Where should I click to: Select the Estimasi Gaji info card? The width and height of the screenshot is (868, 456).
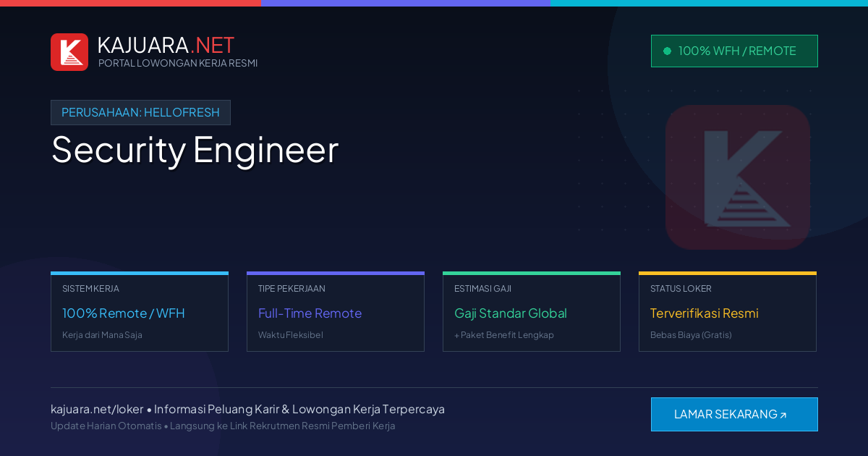pos(532,312)
